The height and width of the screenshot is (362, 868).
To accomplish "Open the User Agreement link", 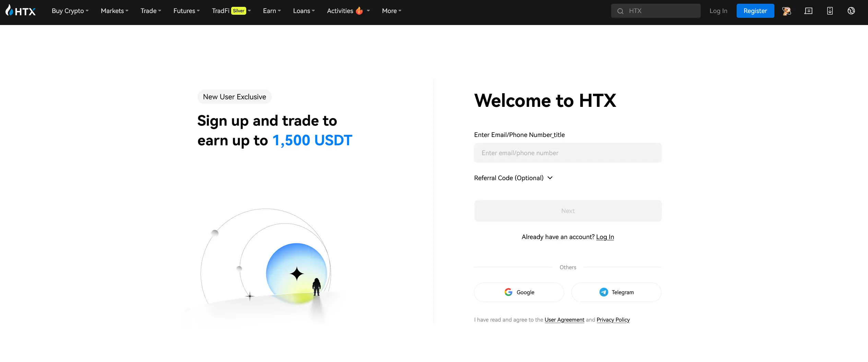I will (564, 320).
